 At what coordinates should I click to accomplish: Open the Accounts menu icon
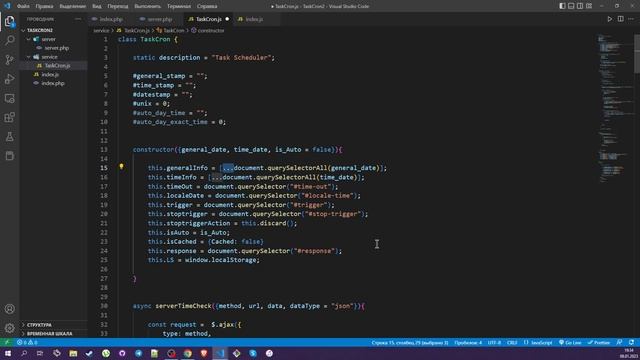pyautogui.click(x=9, y=309)
